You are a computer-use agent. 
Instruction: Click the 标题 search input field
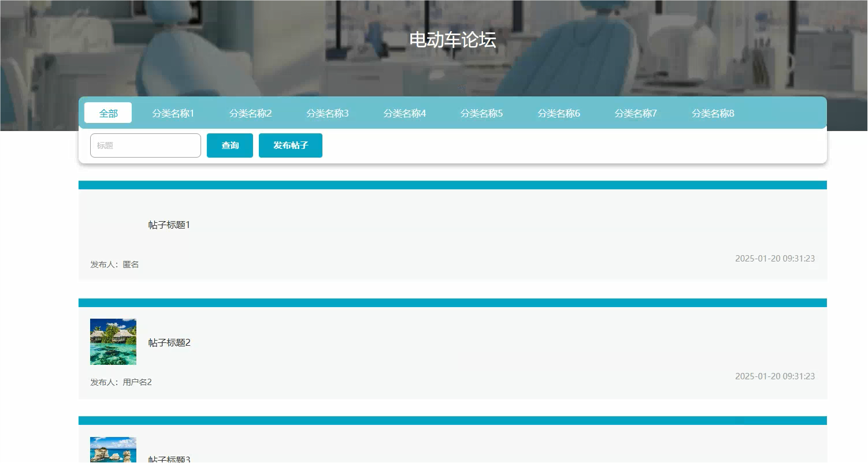(x=145, y=145)
